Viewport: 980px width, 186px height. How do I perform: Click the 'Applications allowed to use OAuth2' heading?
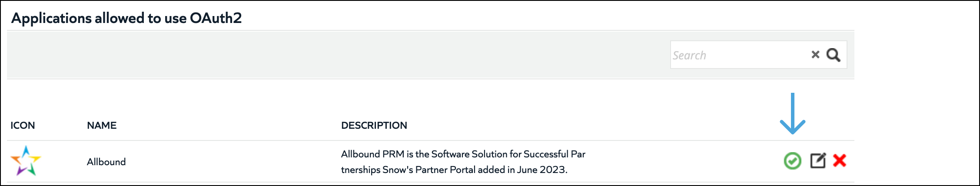[x=126, y=18]
